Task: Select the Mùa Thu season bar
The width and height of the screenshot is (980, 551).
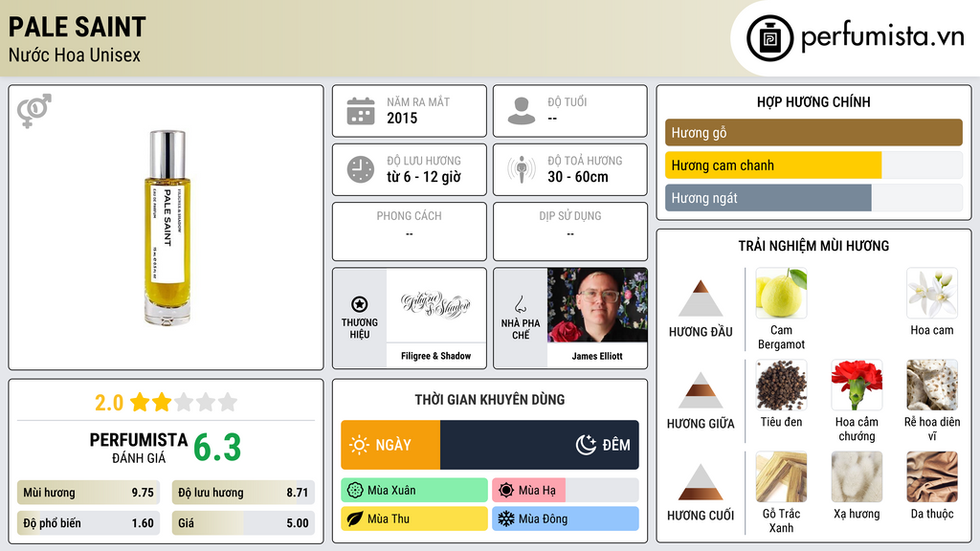Action: [414, 518]
